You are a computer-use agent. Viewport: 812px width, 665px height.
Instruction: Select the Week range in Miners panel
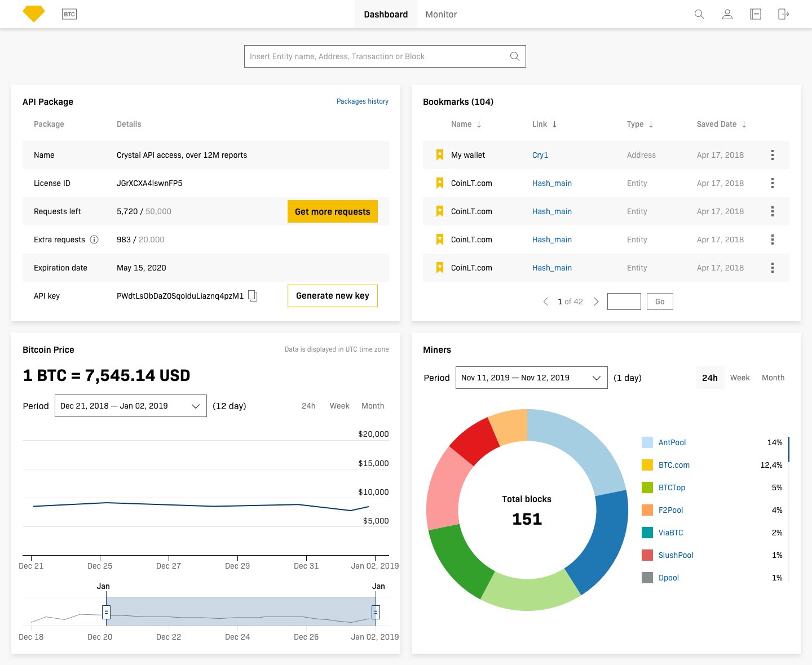click(740, 378)
